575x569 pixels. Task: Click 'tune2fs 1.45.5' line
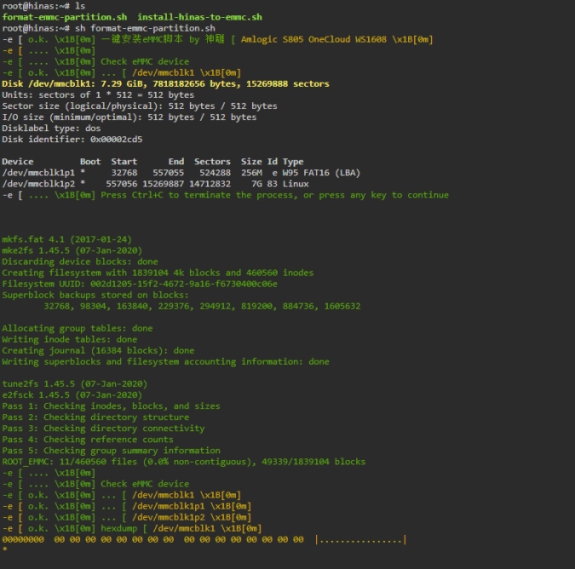point(75,384)
